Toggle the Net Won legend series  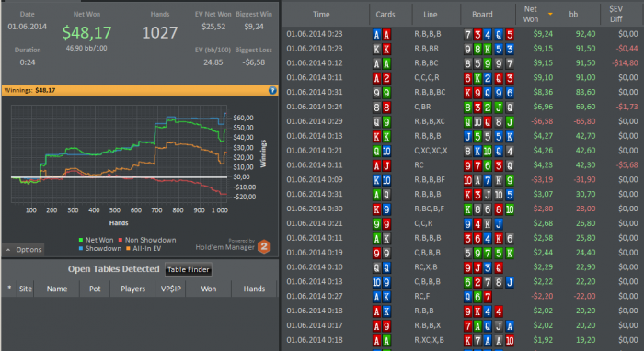coord(96,240)
